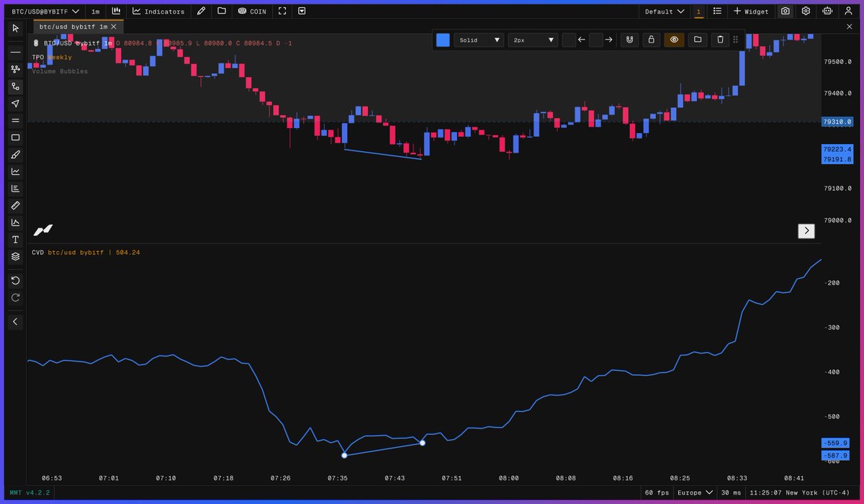Open the Default layout dropdown

tap(664, 11)
